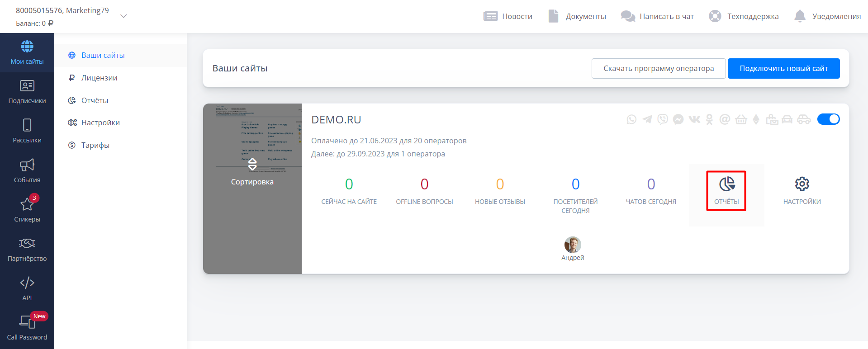868x349 pixels.
Task: Expand the account dropdown next to Marketing79
Action: pos(123,16)
